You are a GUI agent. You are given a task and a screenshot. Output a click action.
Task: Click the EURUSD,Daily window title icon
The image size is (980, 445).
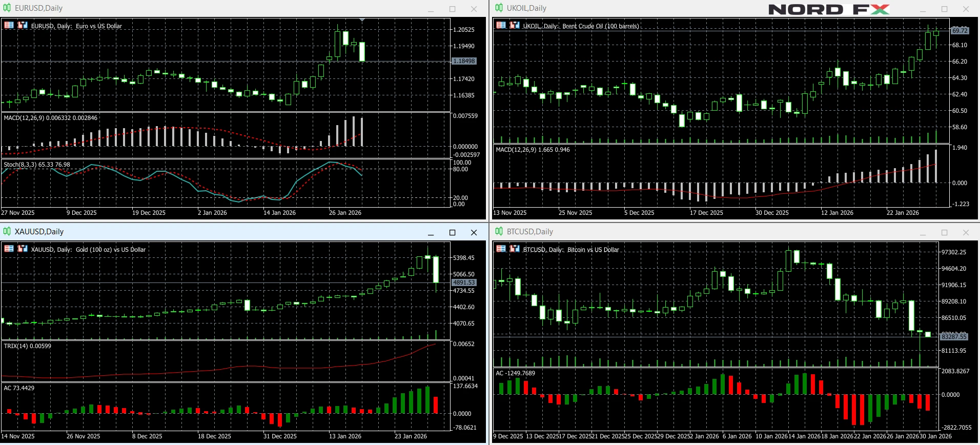point(7,8)
